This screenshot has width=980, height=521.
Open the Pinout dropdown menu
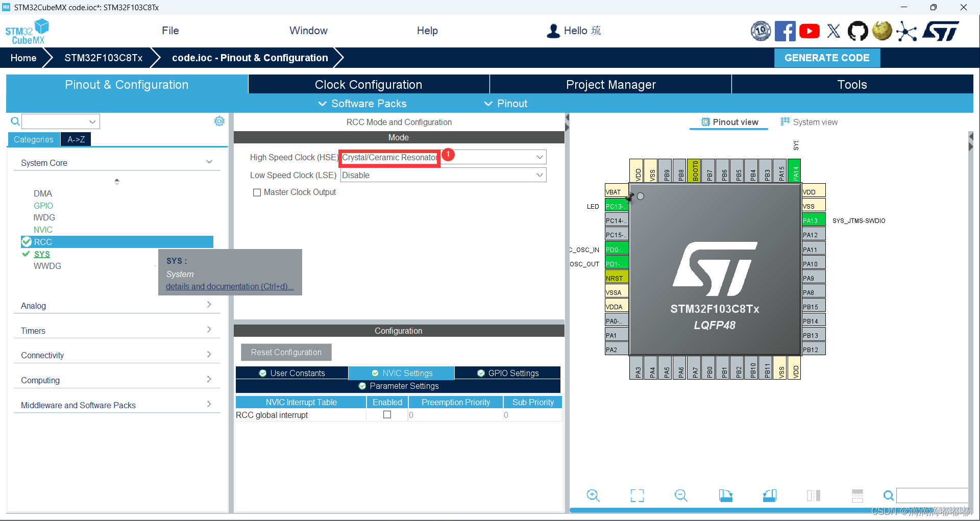point(506,104)
